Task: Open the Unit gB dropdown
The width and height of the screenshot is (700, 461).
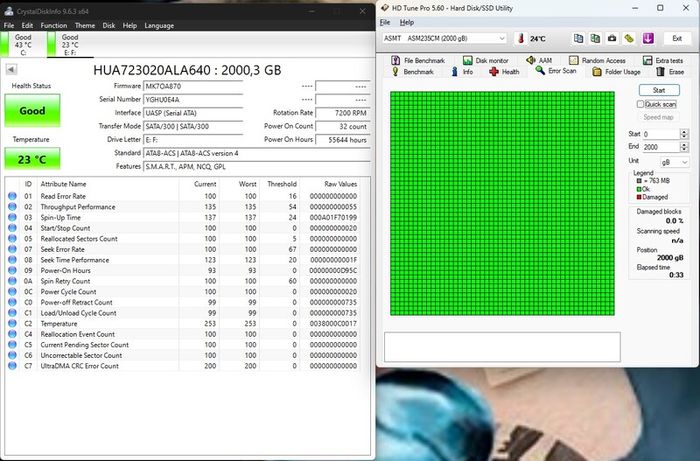Action: click(x=674, y=162)
